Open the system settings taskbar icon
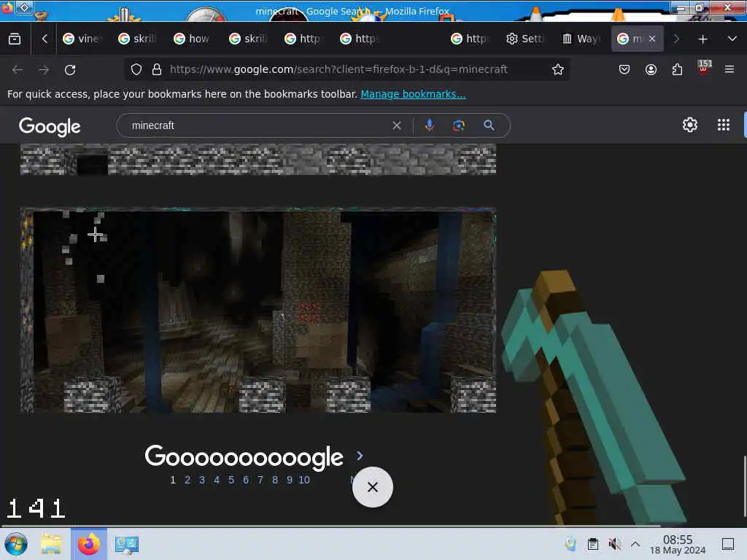The width and height of the screenshot is (747, 560). click(x=127, y=544)
